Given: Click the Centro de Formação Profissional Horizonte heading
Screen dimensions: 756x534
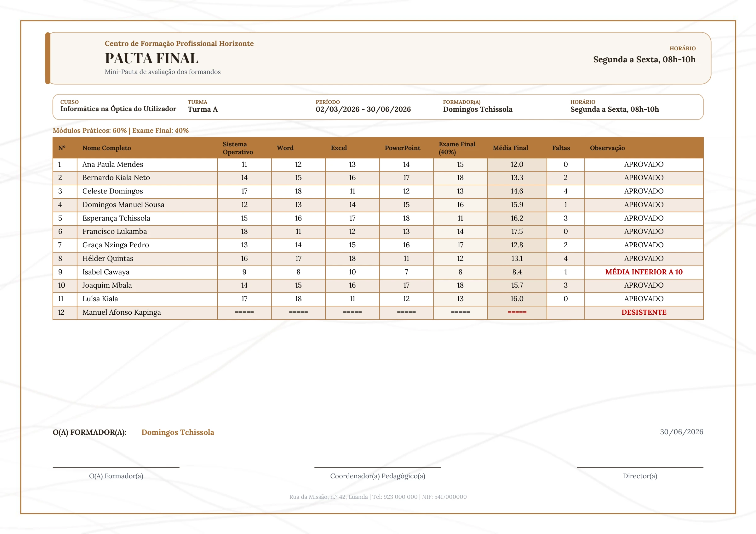Looking at the screenshot, I should (179, 43).
